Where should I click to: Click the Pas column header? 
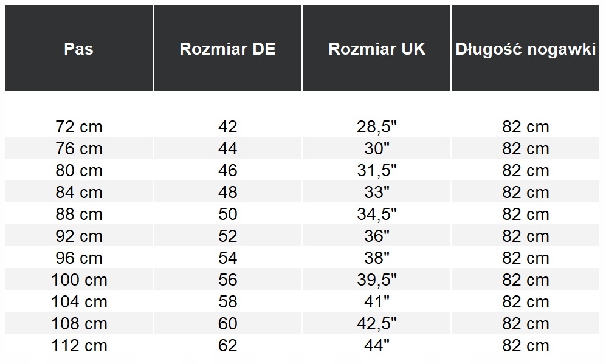78,49
